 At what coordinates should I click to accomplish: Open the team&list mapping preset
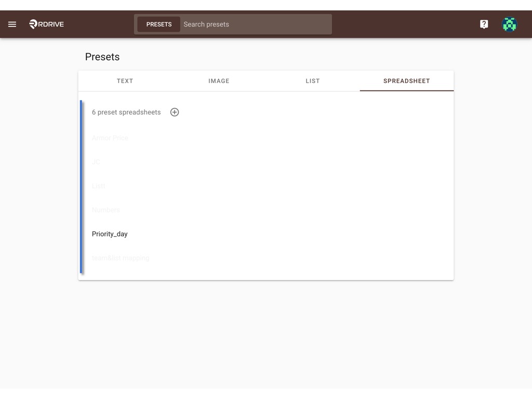point(121,258)
